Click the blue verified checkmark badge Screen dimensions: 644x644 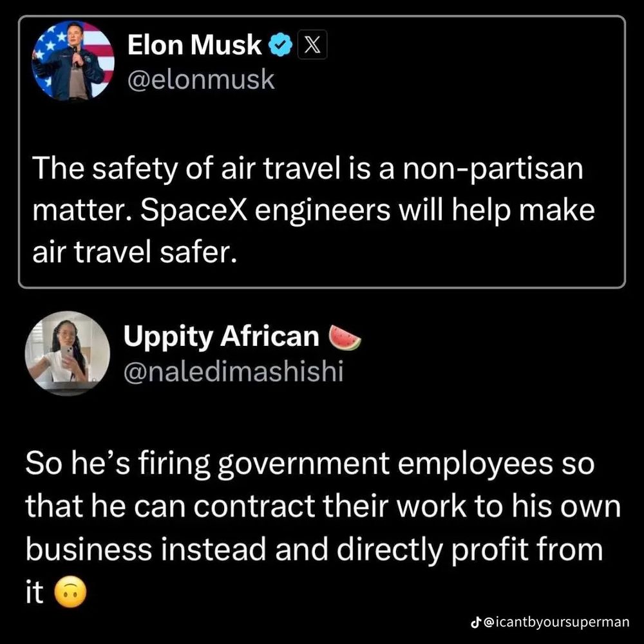pos(279,46)
